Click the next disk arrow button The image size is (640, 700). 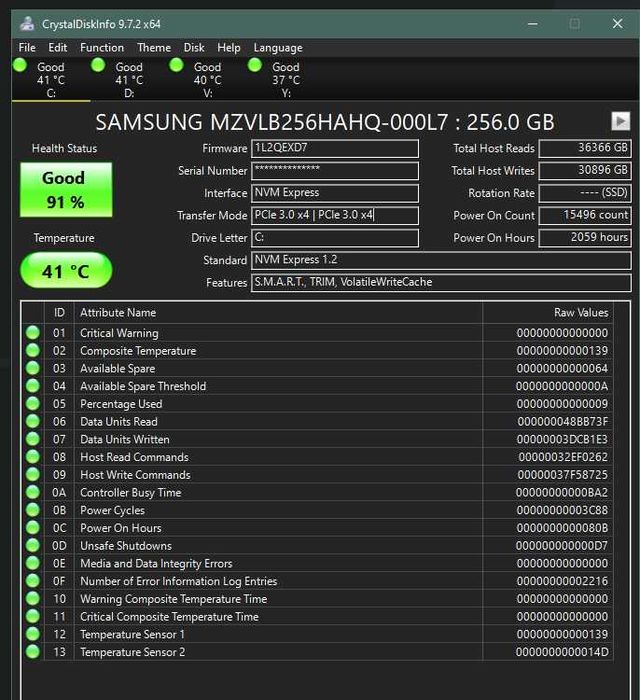(x=620, y=121)
